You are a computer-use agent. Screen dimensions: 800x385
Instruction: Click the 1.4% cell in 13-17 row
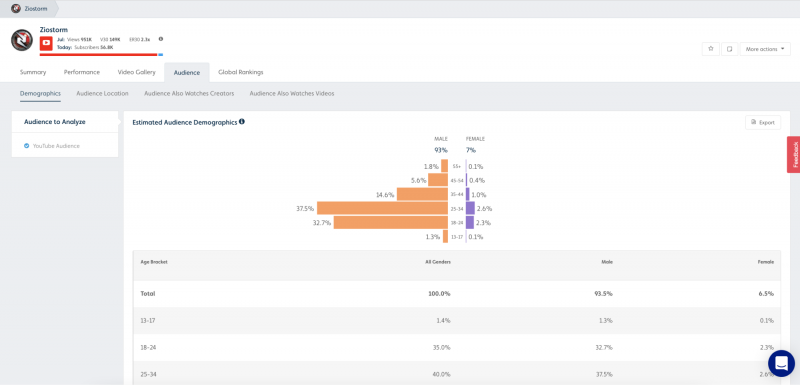443,321
